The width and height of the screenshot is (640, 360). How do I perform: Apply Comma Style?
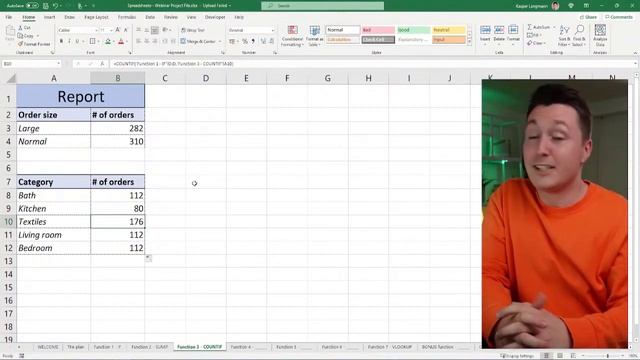click(253, 41)
